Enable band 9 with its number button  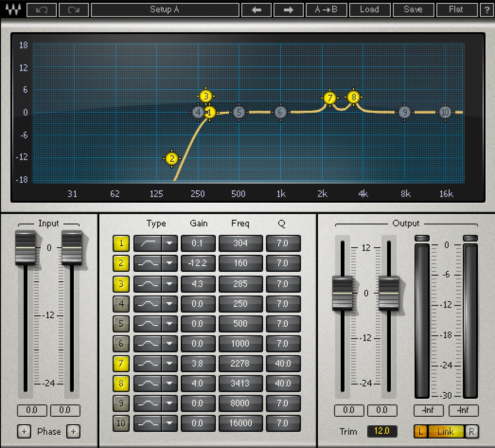point(121,403)
